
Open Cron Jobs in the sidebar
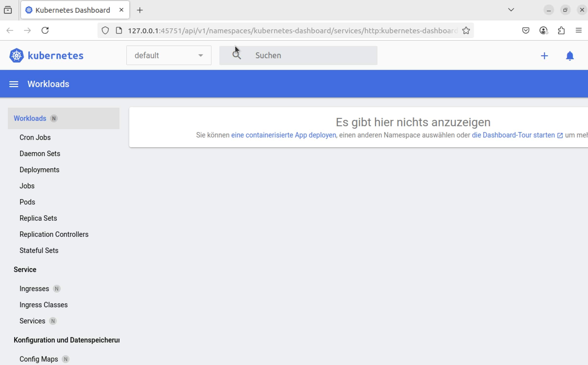(x=35, y=137)
